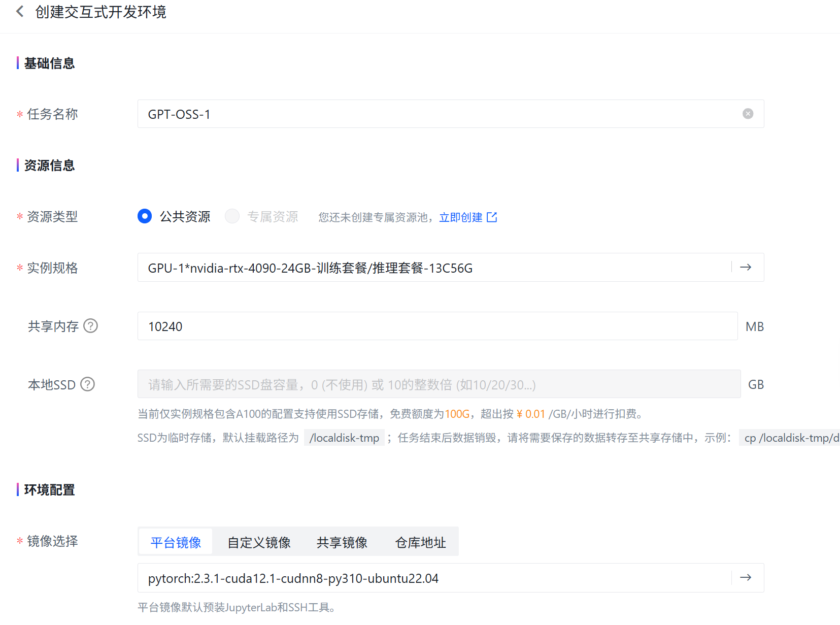Open help tooltip for 本地SSD
Viewport: 840px width, 625px height.
click(88, 384)
